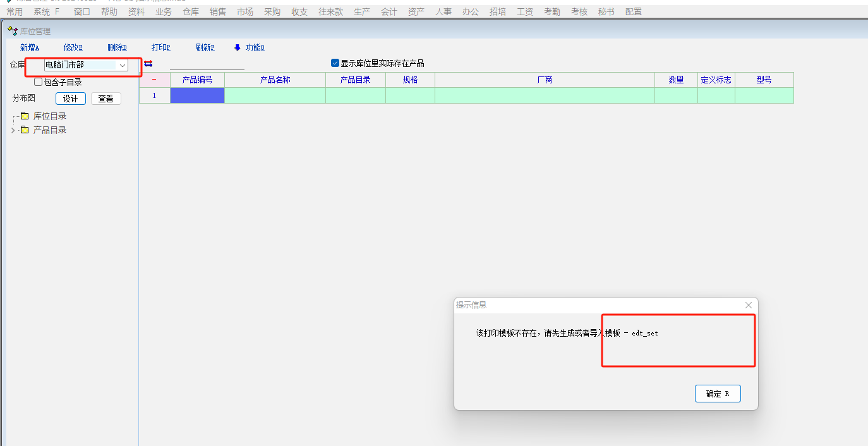The image size is (868, 446).
Task: Select the 产品目录 folder icon
Action: (25, 130)
